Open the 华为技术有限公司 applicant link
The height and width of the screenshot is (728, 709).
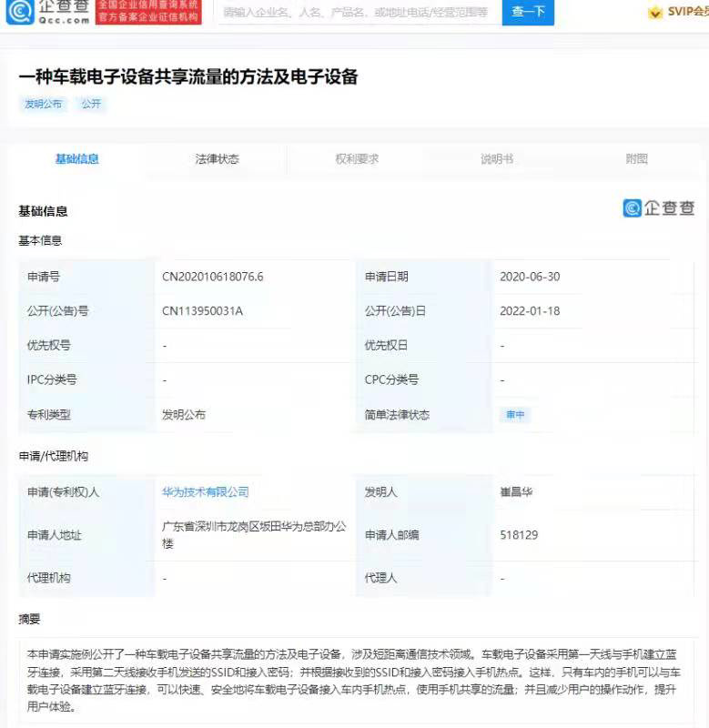pos(206,492)
